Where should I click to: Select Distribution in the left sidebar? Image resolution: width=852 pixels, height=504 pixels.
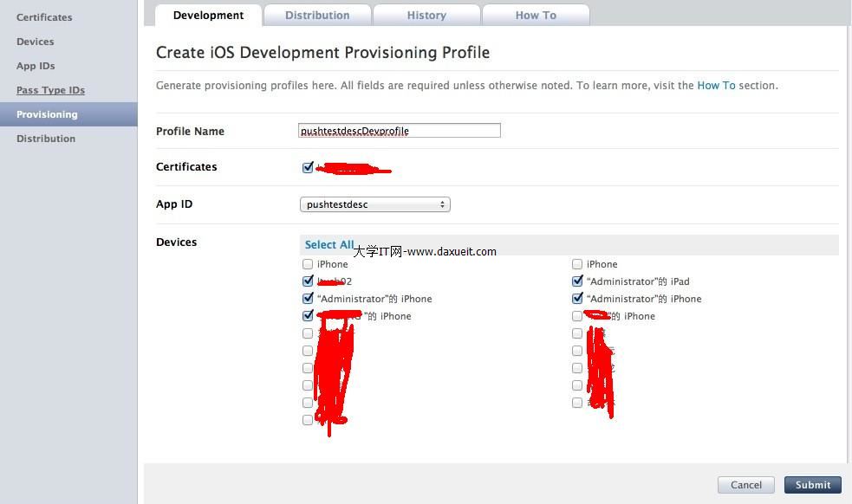tap(46, 139)
